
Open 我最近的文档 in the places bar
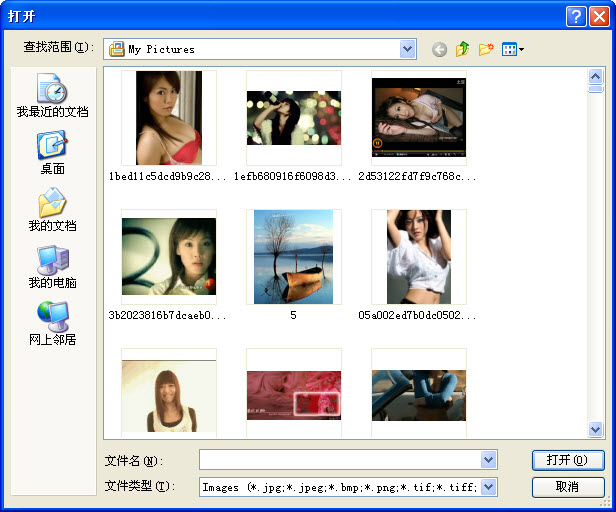[x=52, y=95]
